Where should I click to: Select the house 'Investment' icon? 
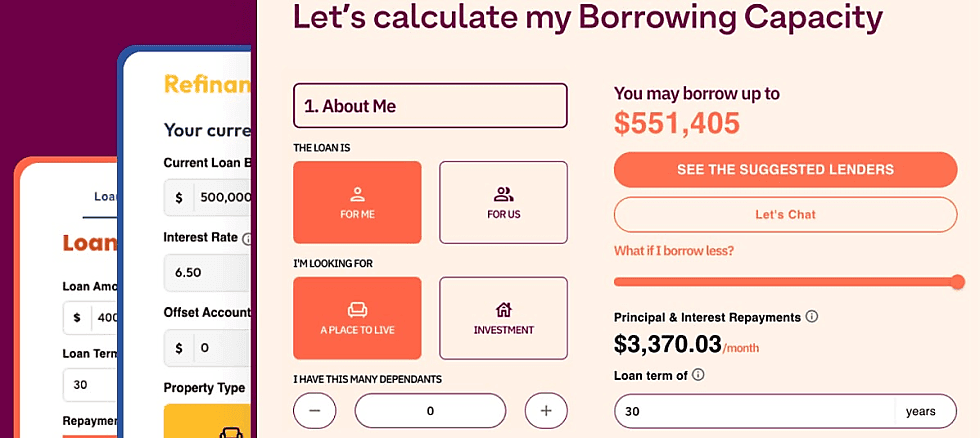(x=503, y=309)
